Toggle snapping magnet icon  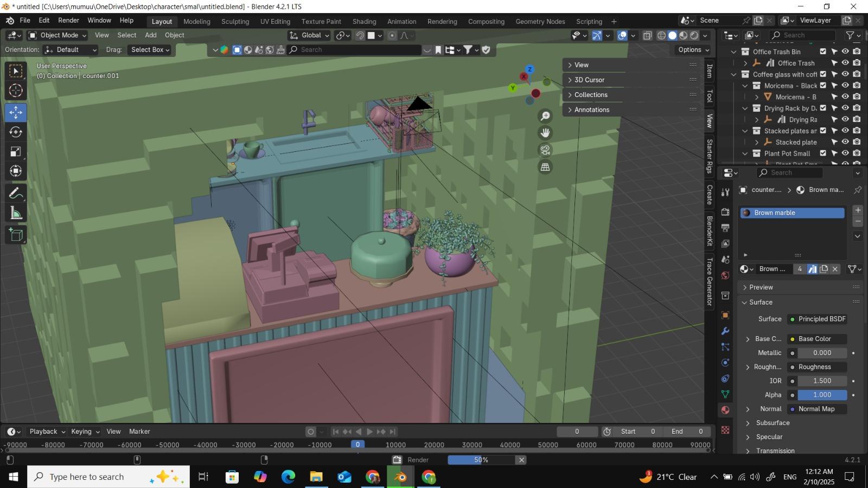(x=360, y=35)
